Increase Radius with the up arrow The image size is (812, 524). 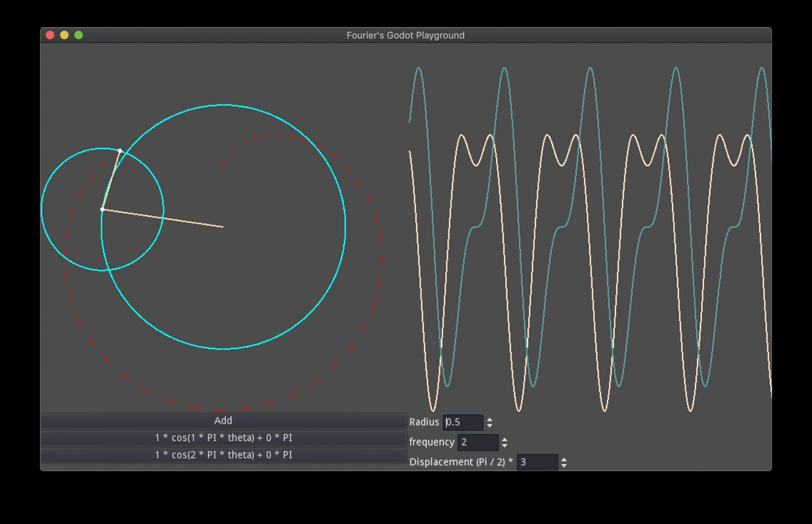coord(490,420)
